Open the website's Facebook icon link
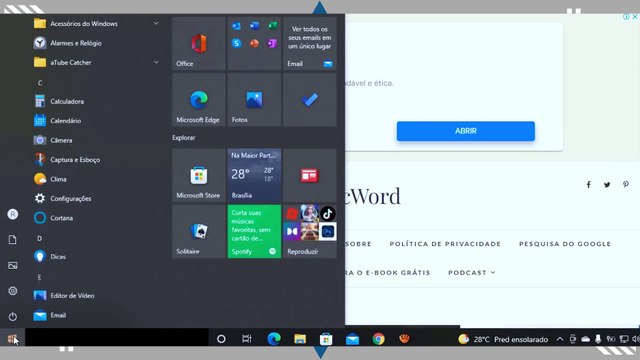Image resolution: width=640 pixels, height=360 pixels. [589, 184]
